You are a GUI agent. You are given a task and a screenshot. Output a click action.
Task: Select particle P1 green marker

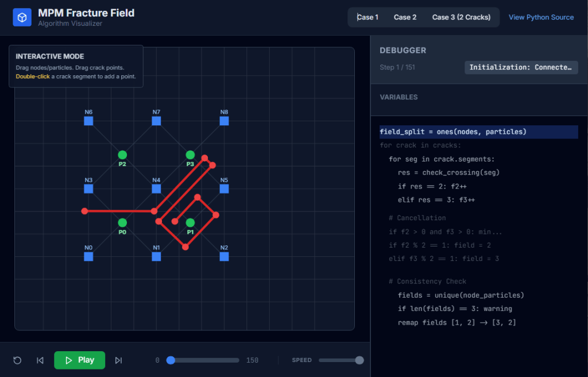point(190,222)
